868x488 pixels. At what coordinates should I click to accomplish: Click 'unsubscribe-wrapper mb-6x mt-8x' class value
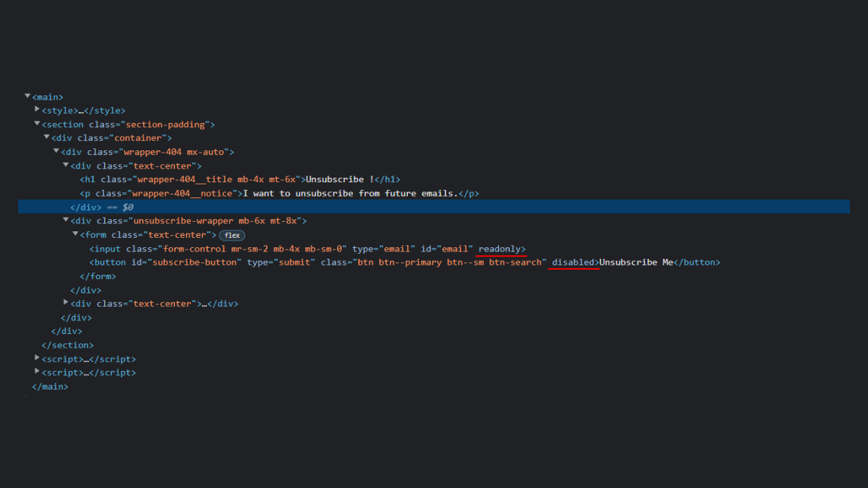(x=216, y=221)
